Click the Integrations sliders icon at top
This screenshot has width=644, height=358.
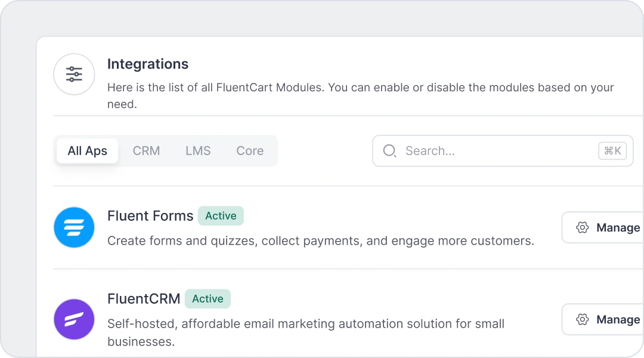(x=74, y=74)
